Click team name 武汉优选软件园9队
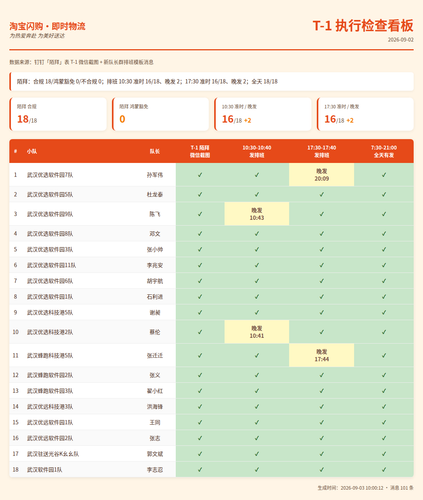Viewport: 423px width, 500px height. pyautogui.click(x=50, y=214)
